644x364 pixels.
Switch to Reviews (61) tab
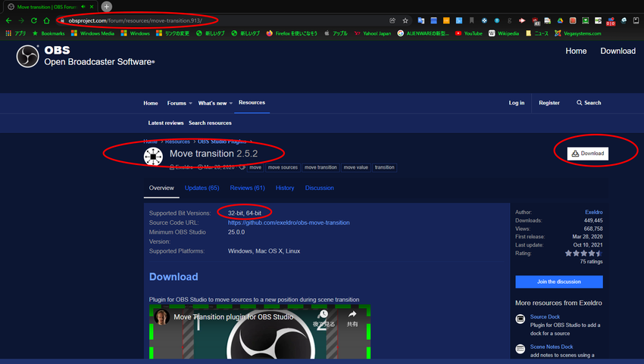click(x=247, y=188)
